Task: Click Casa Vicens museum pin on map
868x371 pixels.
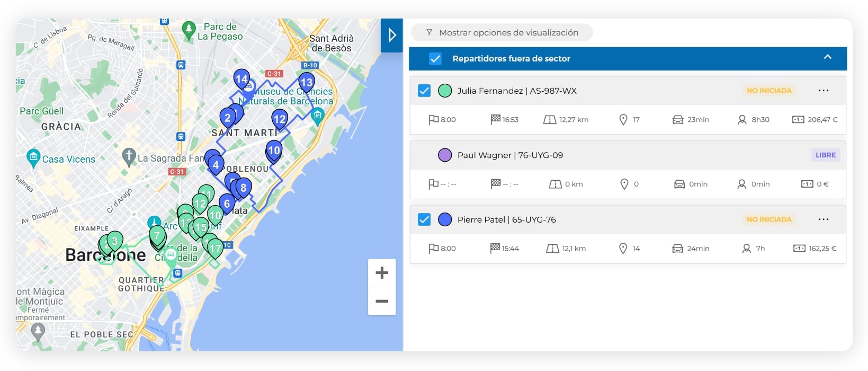Action: tap(33, 158)
